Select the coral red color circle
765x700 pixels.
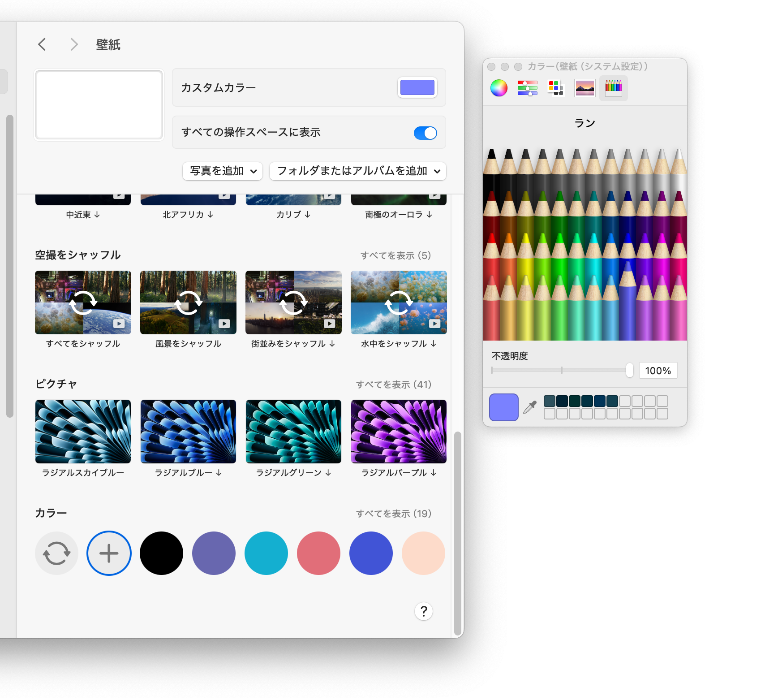318,553
